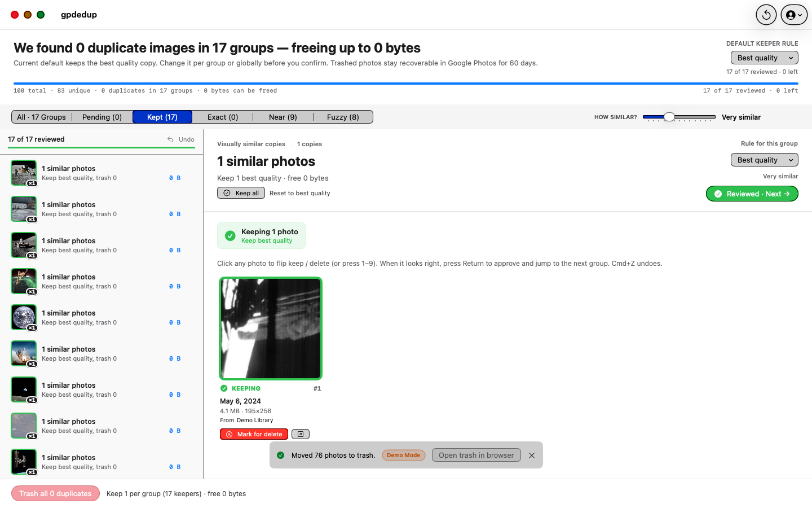The width and height of the screenshot is (812, 508).
Task: Click the green check icon in Keeping 1 photo badge
Action: pos(230,236)
